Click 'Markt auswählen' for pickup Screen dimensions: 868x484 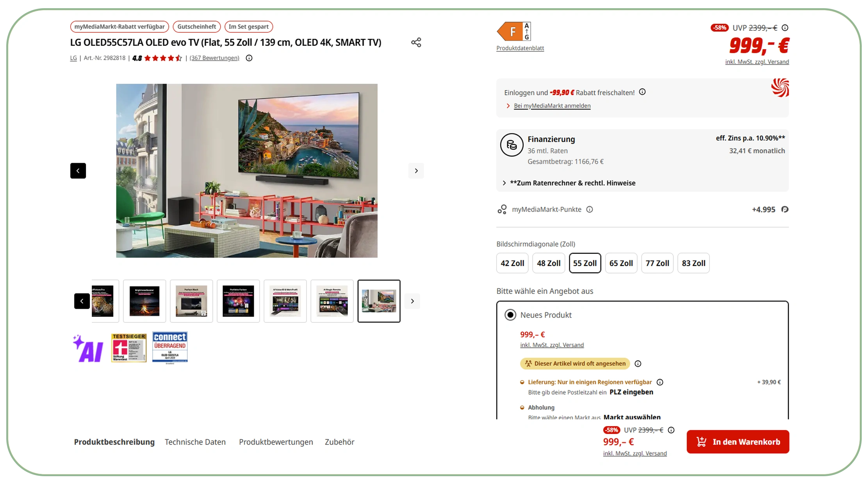pos(632,417)
